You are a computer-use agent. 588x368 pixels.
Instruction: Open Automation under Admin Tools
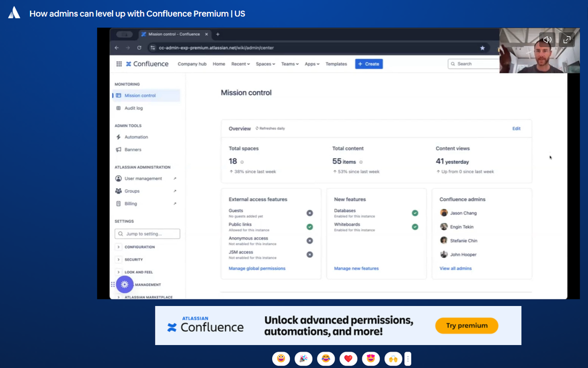(x=136, y=137)
